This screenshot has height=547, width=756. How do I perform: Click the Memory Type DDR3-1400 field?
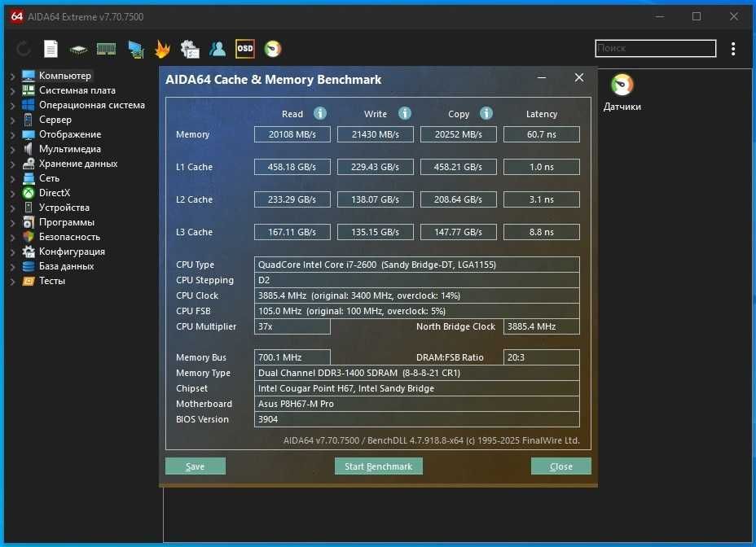[416, 373]
